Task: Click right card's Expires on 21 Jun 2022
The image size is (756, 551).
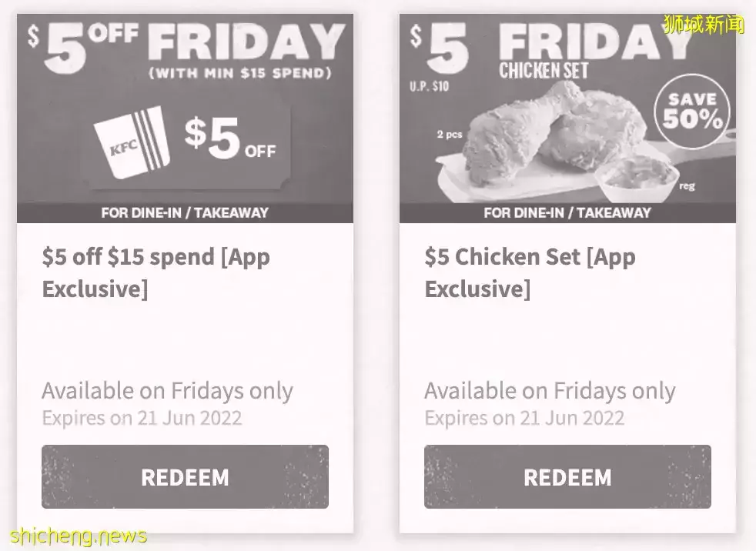Action: click(524, 418)
